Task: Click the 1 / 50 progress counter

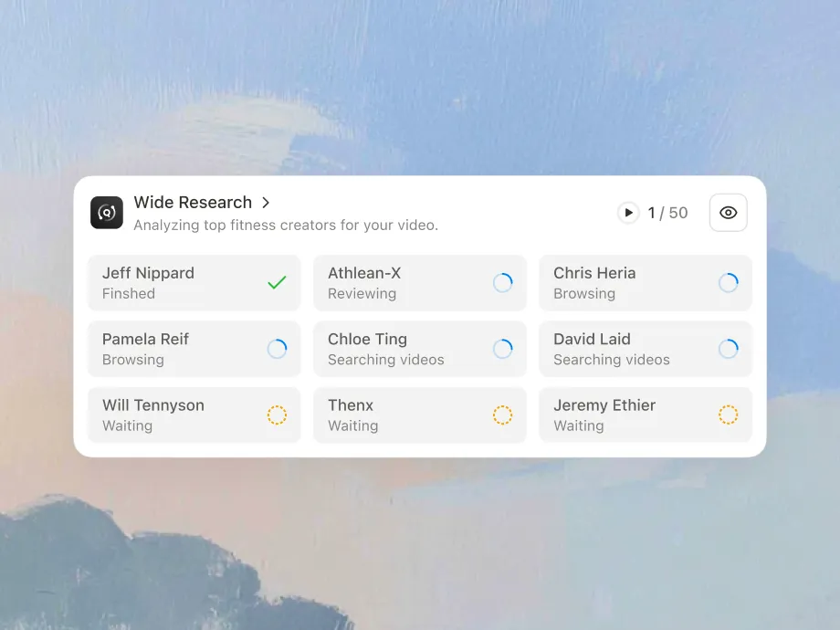Action: pos(667,213)
